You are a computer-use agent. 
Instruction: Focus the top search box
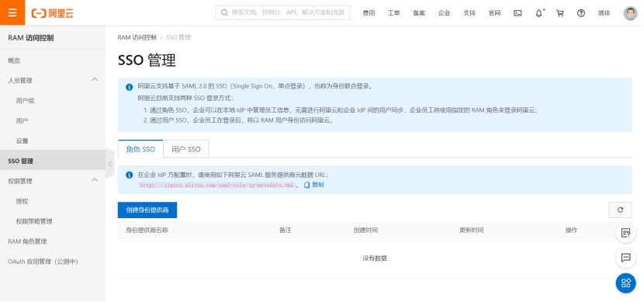[282, 12]
